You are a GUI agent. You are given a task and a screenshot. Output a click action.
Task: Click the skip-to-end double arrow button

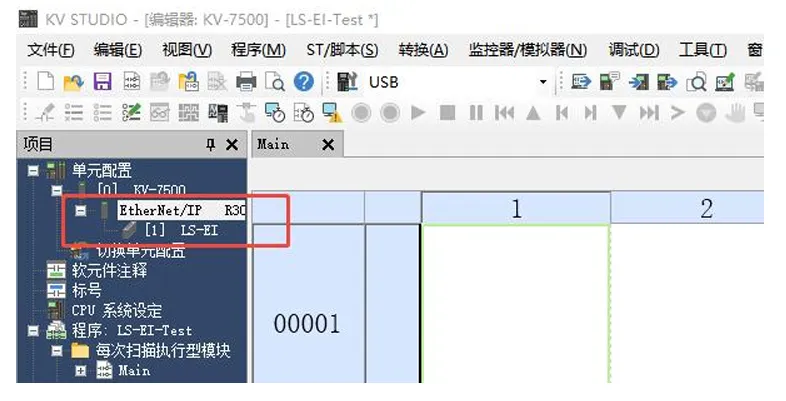coord(649,113)
